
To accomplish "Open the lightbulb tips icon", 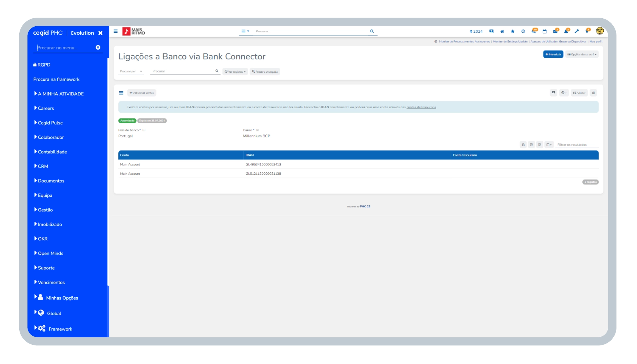I will coord(588,31).
